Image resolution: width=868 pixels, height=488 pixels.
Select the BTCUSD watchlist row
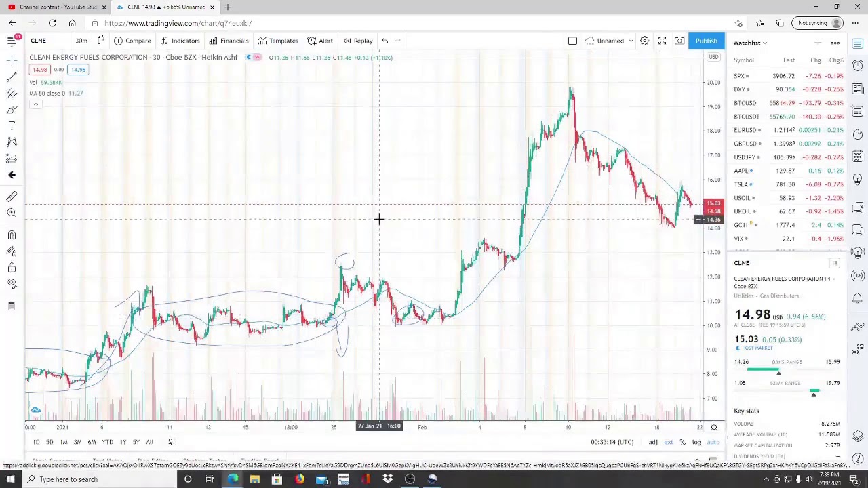click(x=787, y=103)
